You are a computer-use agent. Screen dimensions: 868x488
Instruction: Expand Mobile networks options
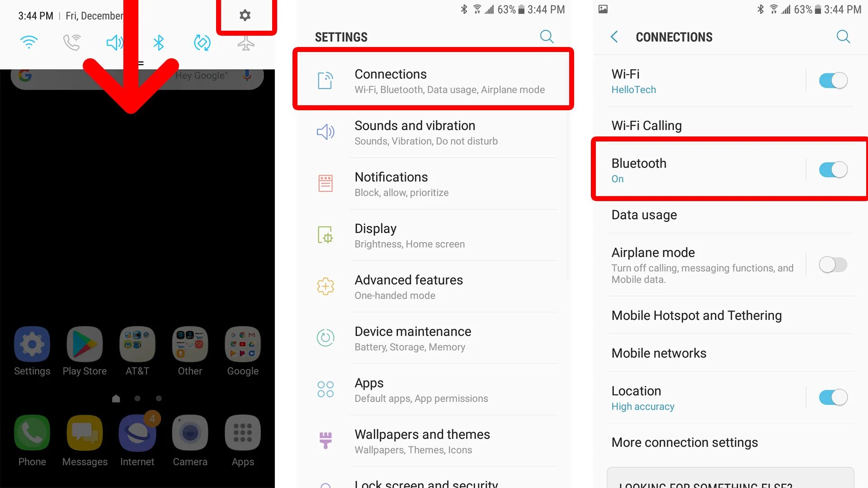click(x=659, y=353)
